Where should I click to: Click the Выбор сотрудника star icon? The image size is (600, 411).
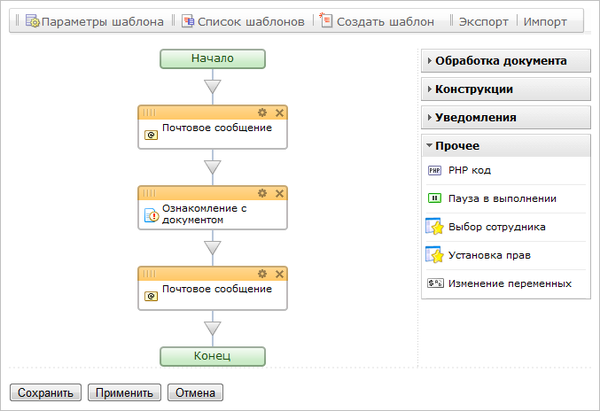[435, 227]
